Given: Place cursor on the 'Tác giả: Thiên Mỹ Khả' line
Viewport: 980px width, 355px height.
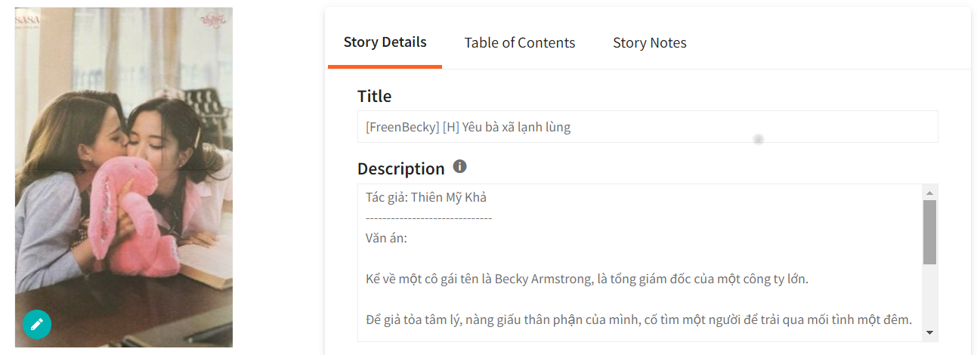Looking at the screenshot, I should (x=426, y=198).
